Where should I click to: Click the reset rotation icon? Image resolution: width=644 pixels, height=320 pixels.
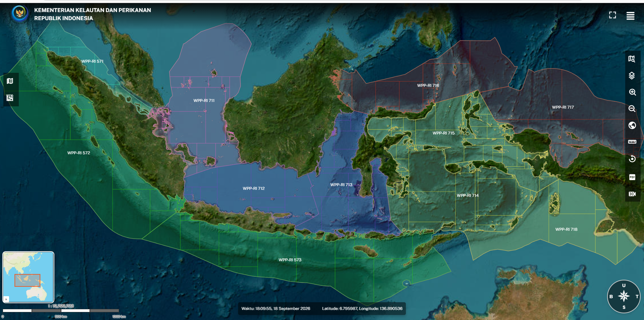(x=632, y=159)
